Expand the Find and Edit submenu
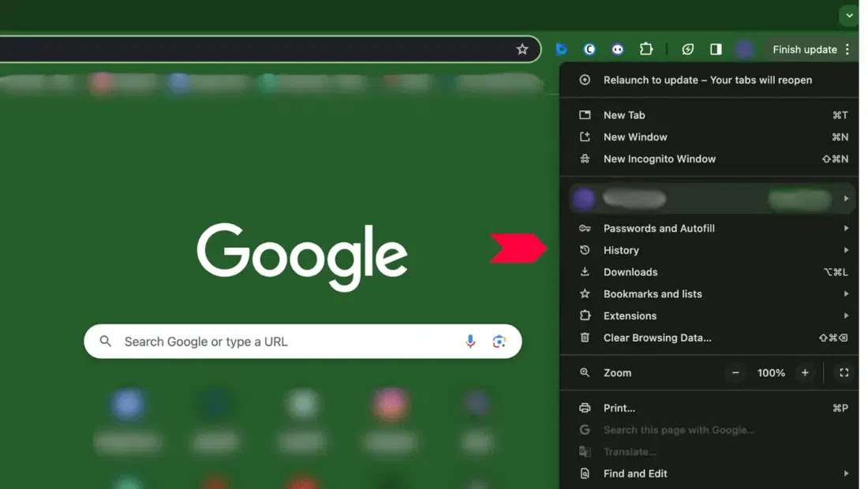868x489 pixels. 709,473
